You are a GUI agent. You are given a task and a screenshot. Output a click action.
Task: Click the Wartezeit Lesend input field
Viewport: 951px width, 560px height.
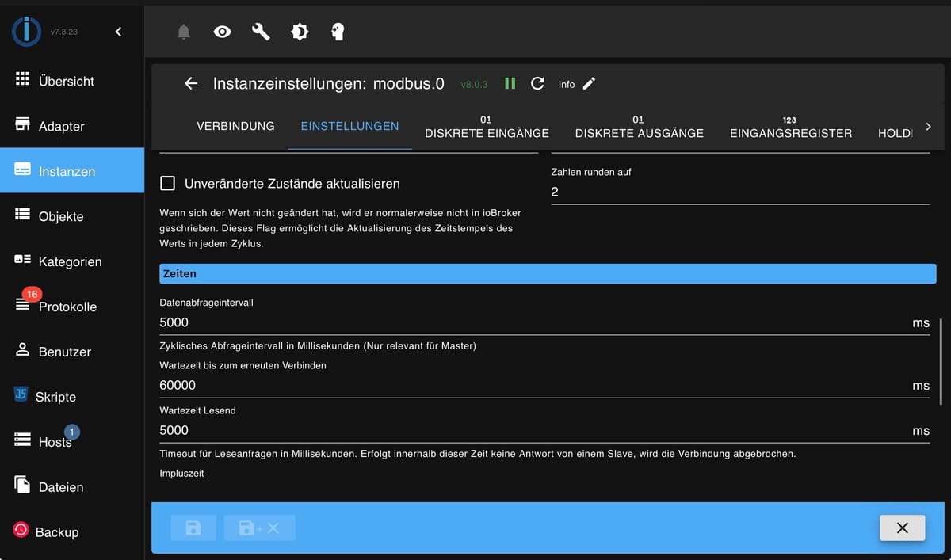tap(544, 430)
